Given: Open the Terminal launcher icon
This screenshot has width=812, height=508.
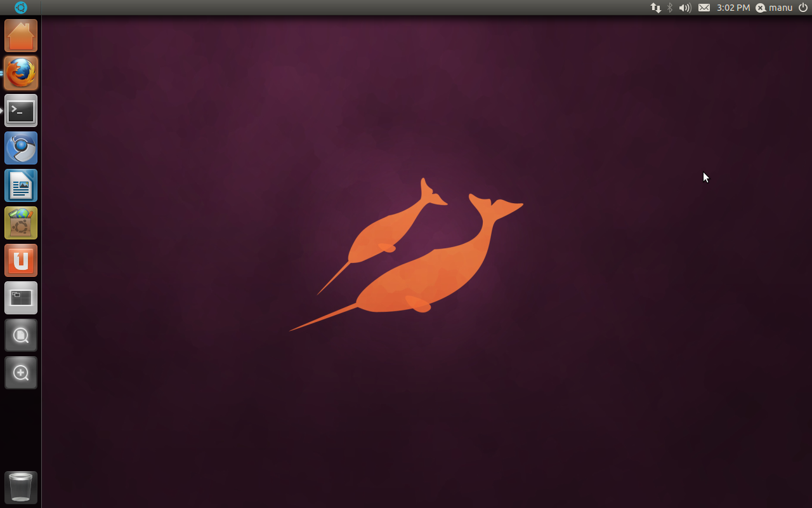Looking at the screenshot, I should coord(21,110).
